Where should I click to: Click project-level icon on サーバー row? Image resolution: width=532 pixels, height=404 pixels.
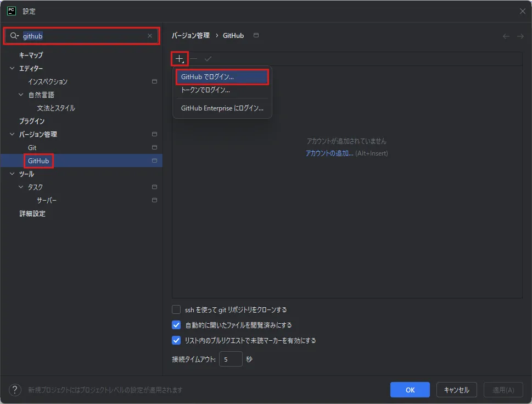coord(154,200)
